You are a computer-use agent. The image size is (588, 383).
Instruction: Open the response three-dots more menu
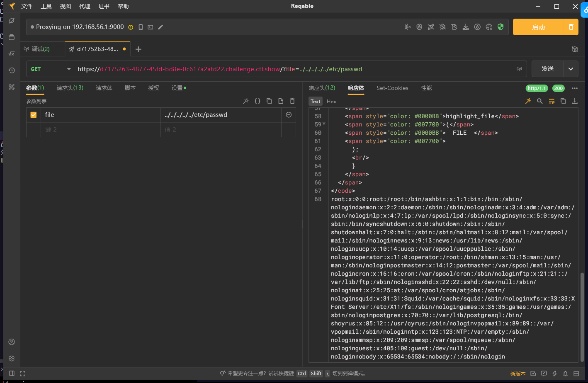[x=575, y=88]
